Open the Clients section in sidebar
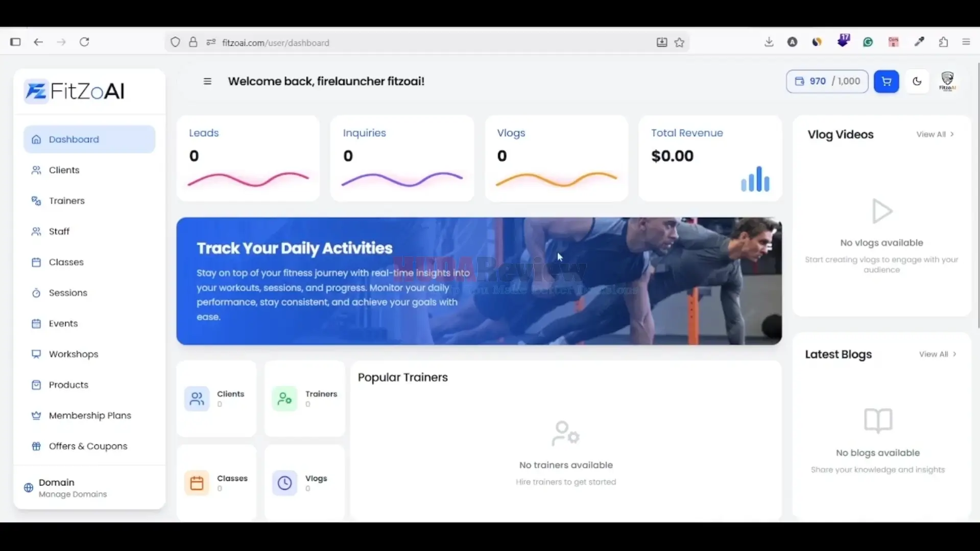 click(x=89, y=170)
